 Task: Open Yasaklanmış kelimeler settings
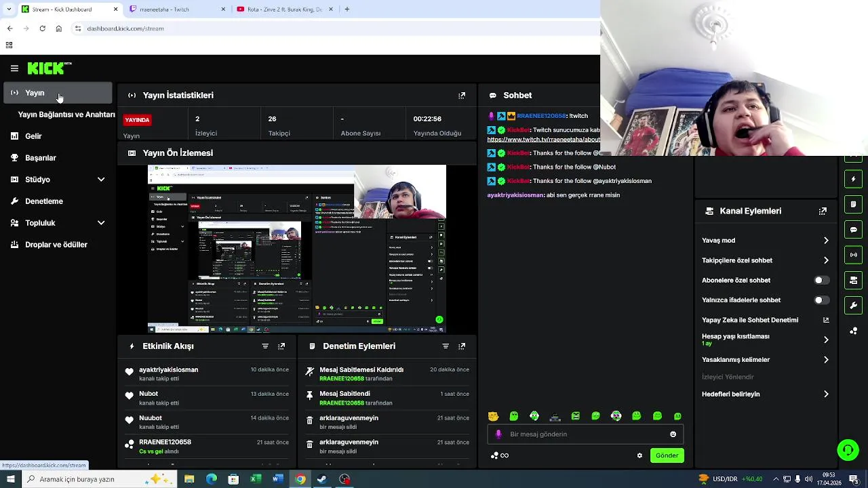[765, 360]
